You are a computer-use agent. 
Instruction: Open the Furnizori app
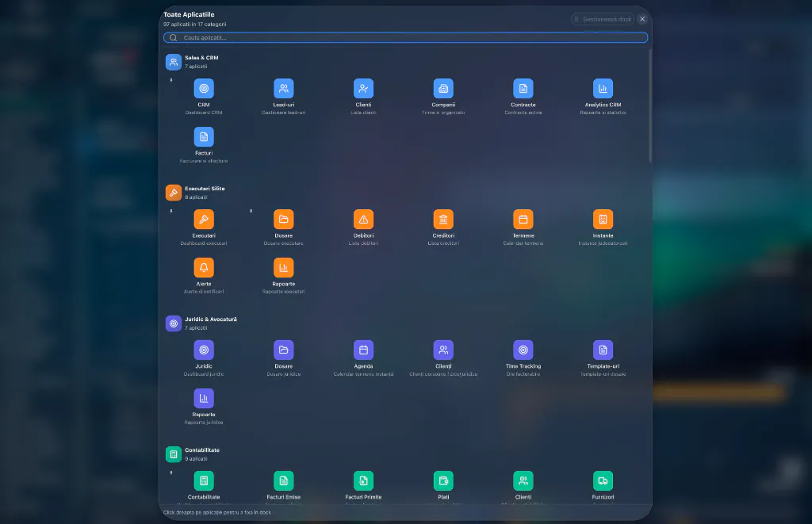point(603,481)
